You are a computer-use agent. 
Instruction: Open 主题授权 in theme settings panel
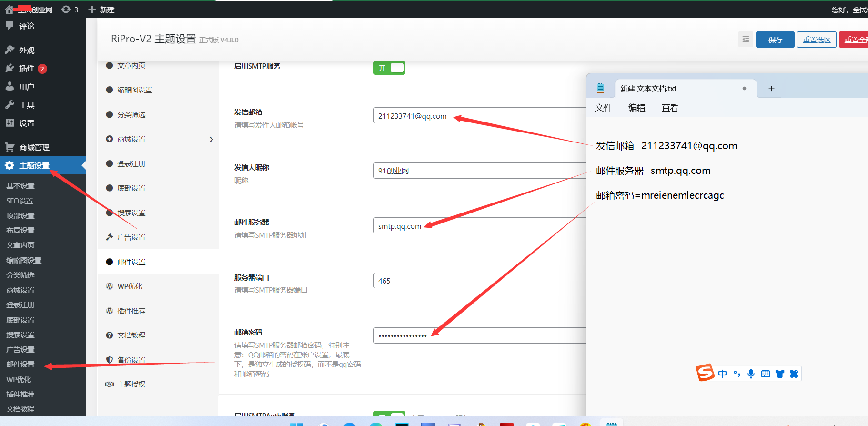[131, 384]
